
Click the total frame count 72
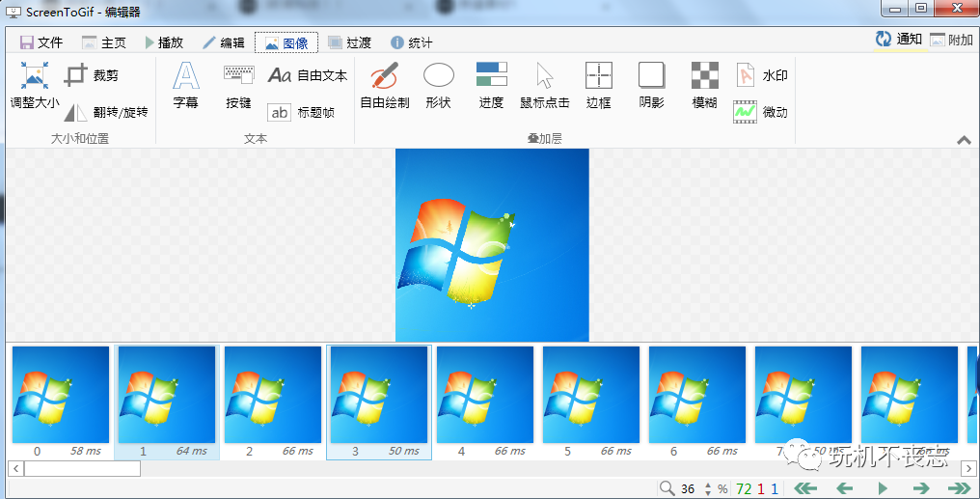pos(744,489)
